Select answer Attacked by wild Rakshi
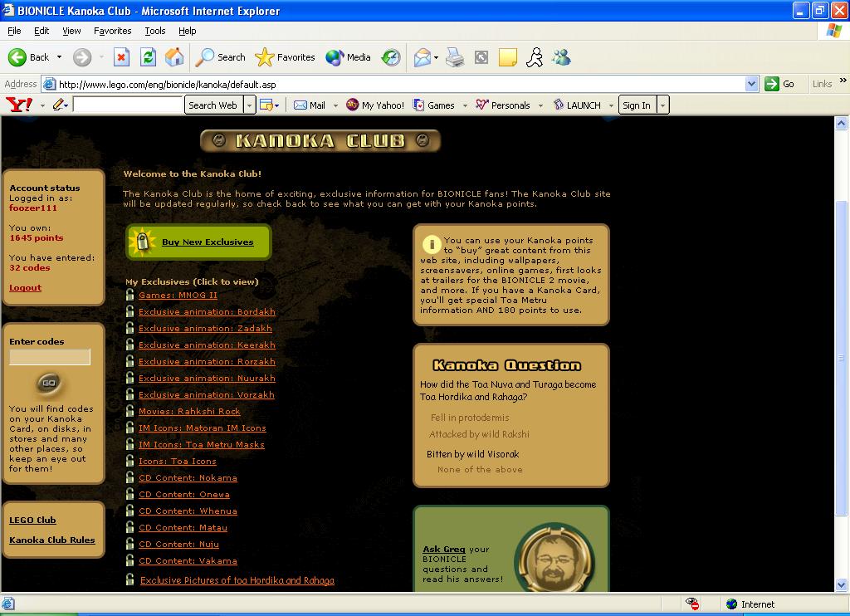Image resolution: width=850 pixels, height=616 pixels. click(x=479, y=434)
